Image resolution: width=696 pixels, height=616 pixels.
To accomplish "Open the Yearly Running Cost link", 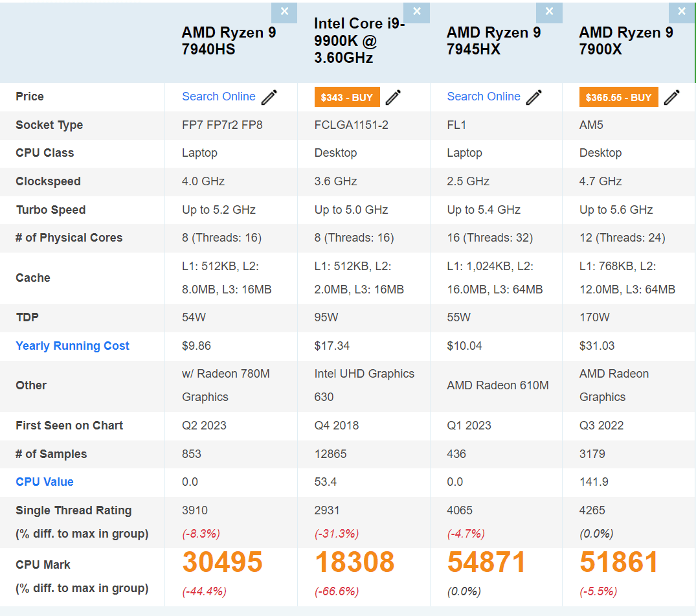I will point(73,346).
